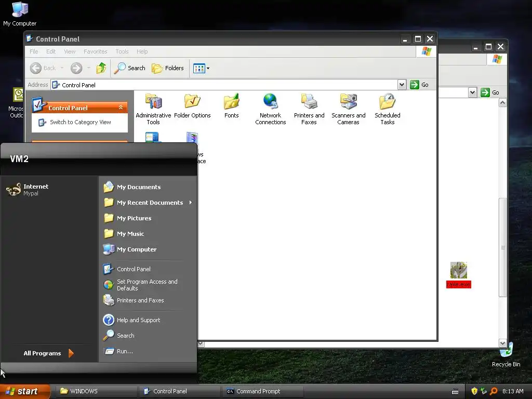Open Set Program Access and Defaults
532x399 pixels.
[x=148, y=285]
